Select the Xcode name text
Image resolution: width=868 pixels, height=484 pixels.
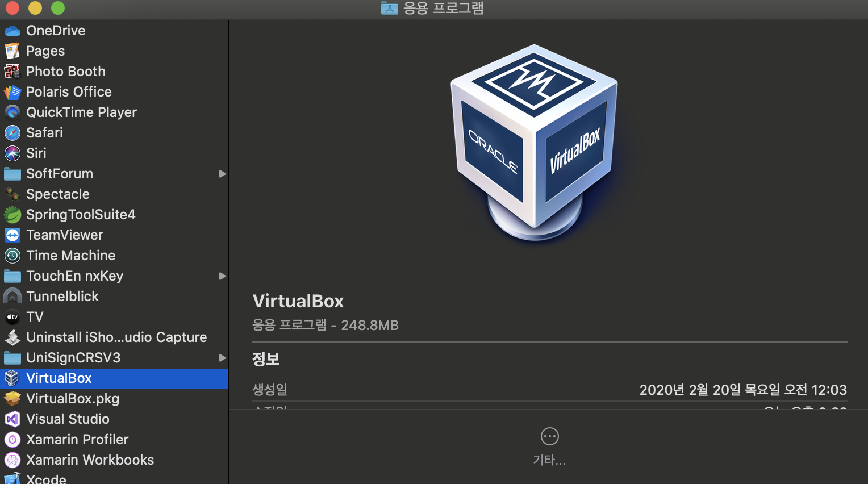46,479
